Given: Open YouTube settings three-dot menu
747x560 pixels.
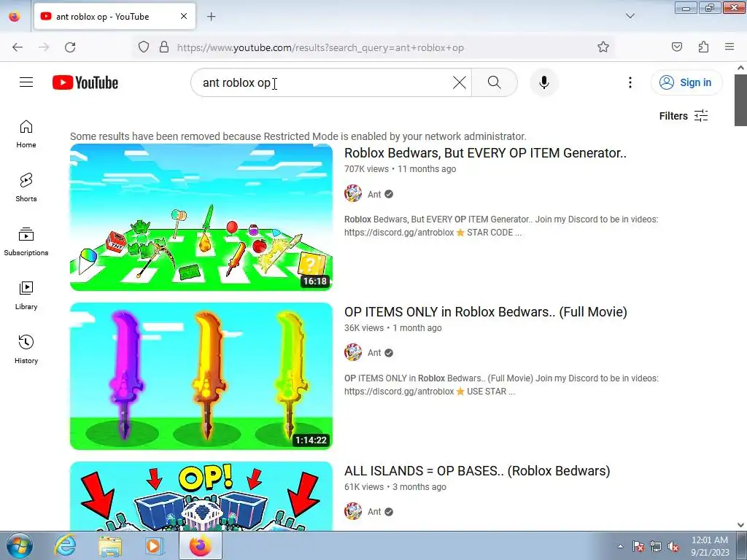Looking at the screenshot, I should pos(630,82).
